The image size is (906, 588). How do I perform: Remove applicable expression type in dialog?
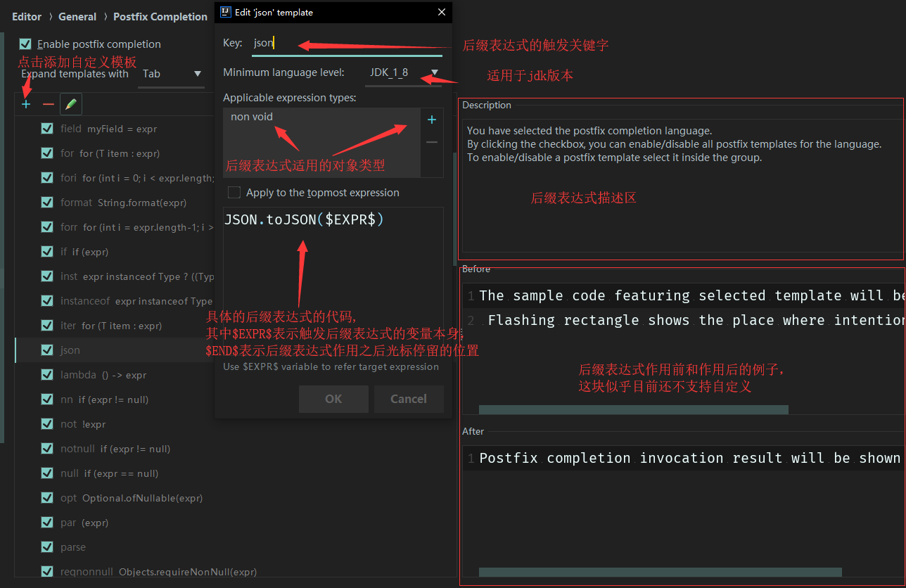432,142
